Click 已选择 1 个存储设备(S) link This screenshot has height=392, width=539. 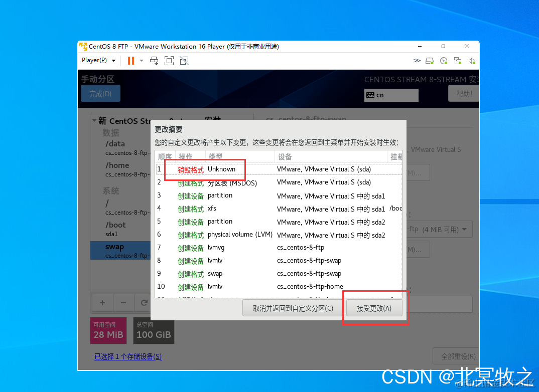coord(128,356)
